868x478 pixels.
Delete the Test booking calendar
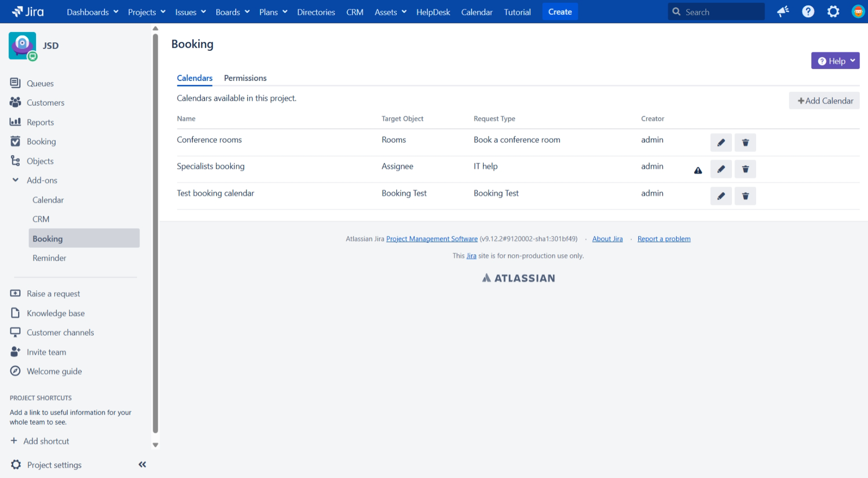[x=745, y=196]
